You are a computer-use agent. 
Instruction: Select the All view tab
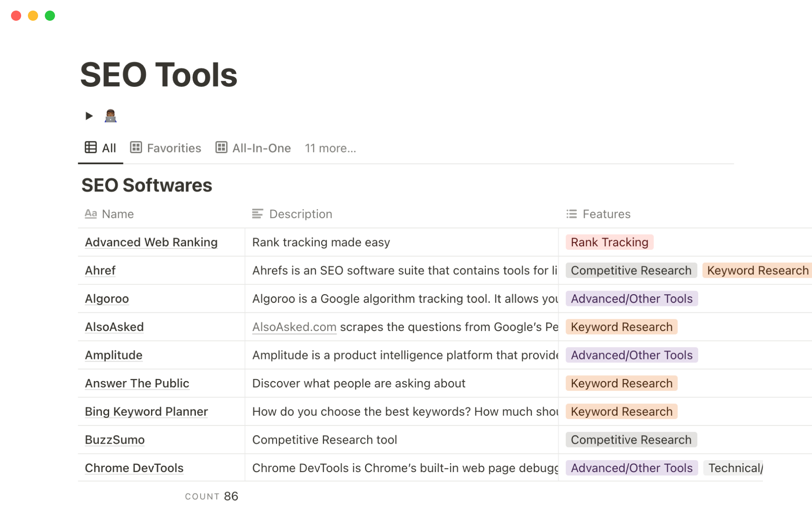(x=109, y=148)
